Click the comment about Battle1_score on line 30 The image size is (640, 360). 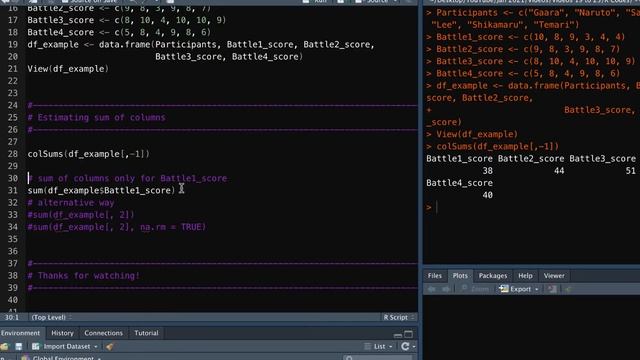(x=127, y=178)
